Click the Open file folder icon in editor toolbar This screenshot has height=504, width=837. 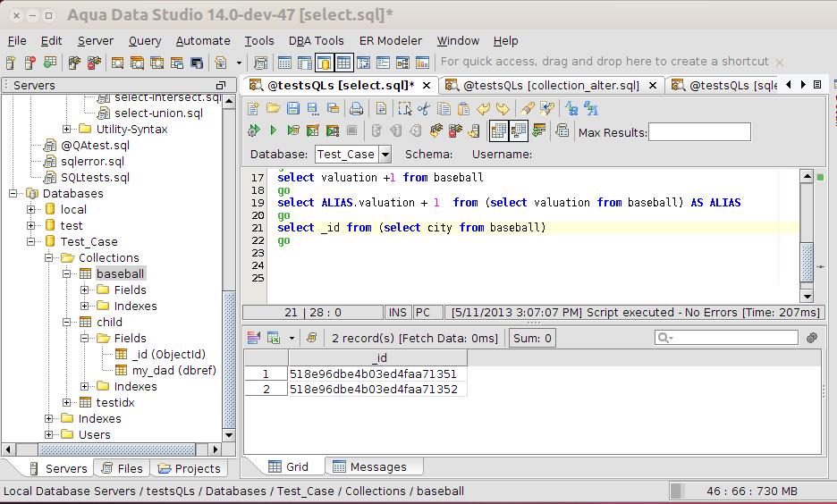273,109
